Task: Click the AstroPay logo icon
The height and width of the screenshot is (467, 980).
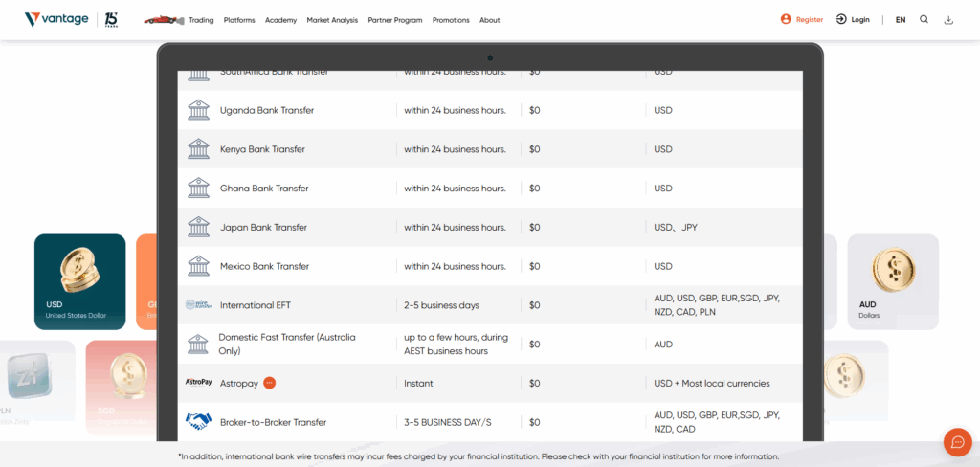Action: pos(199,382)
